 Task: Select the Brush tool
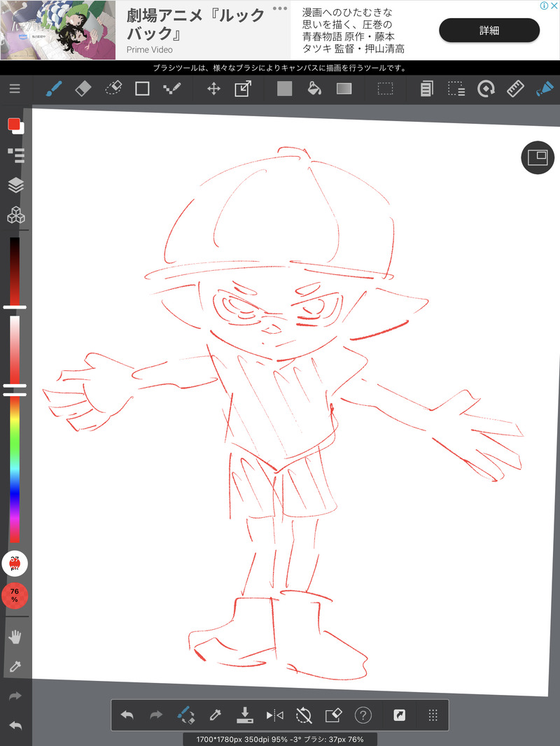(x=54, y=88)
